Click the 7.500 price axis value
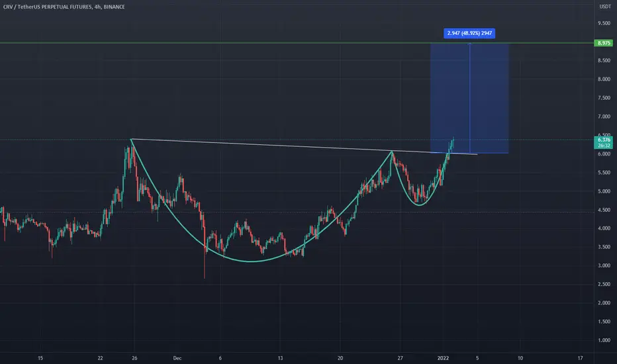Viewport: 617px width, 364px height. coord(604,98)
